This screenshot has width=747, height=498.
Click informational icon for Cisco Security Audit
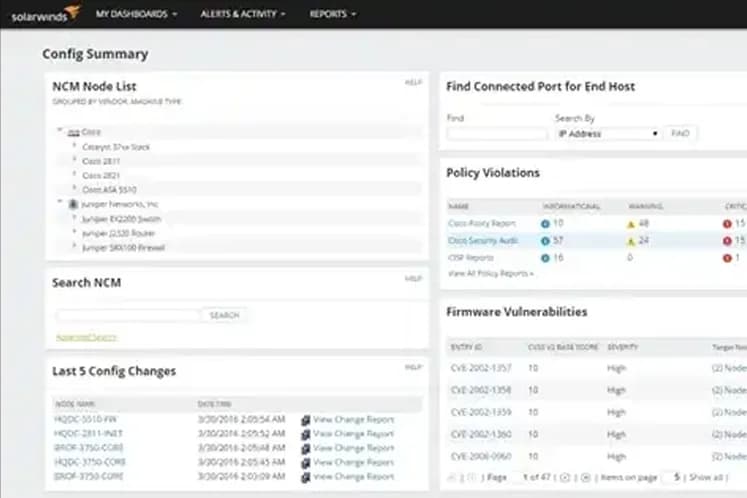pyautogui.click(x=545, y=241)
